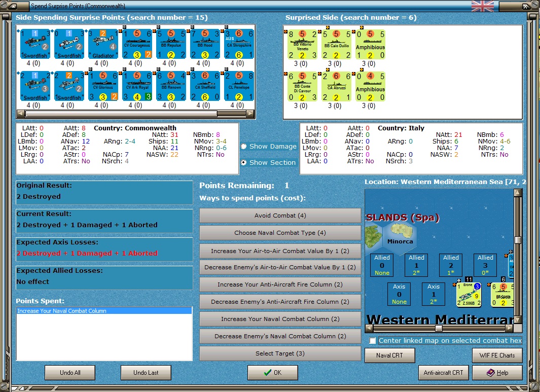This screenshot has width=540, height=392.
Task: Select the CV Glorious carrier unit
Action: coord(103,86)
